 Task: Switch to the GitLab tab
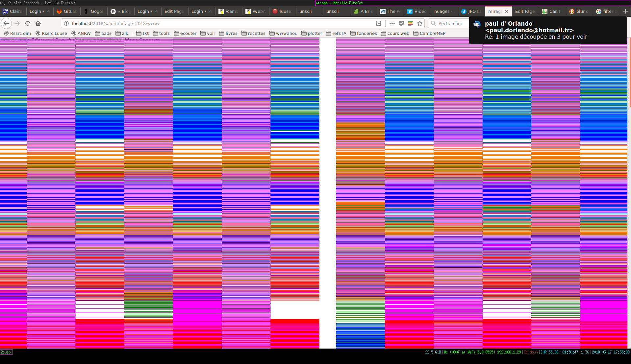(x=67, y=11)
